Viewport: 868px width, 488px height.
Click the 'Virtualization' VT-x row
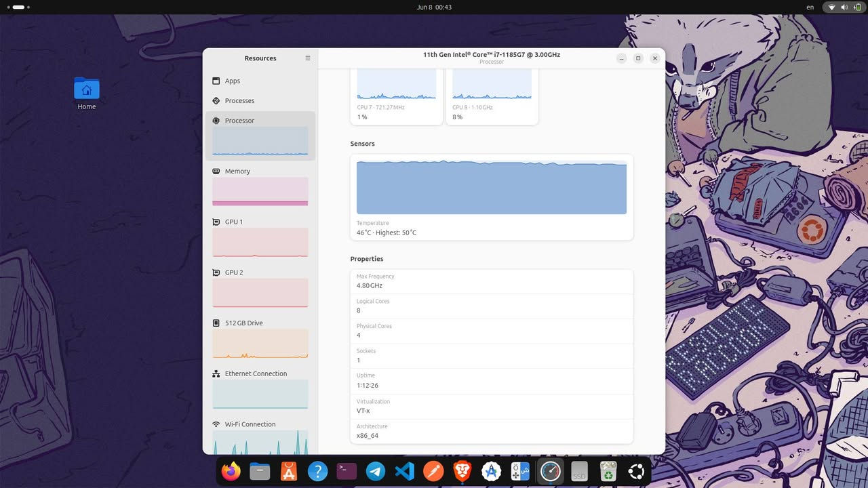[492, 406]
